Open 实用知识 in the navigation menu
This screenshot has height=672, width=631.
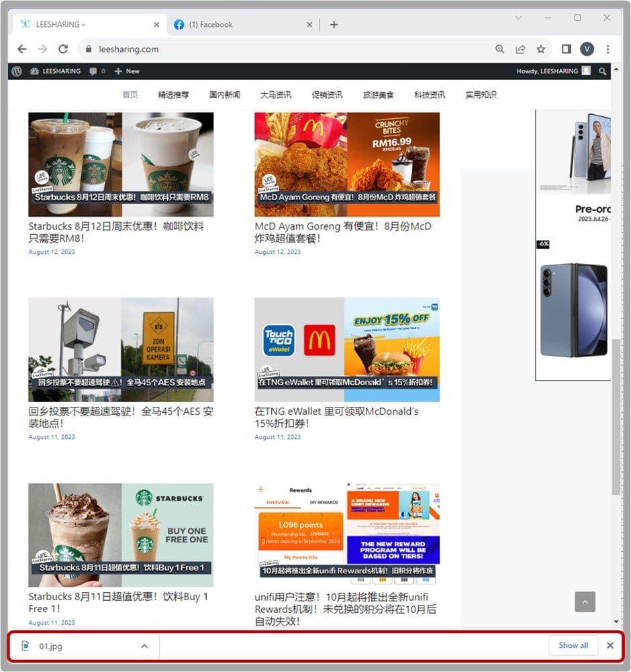pos(481,95)
